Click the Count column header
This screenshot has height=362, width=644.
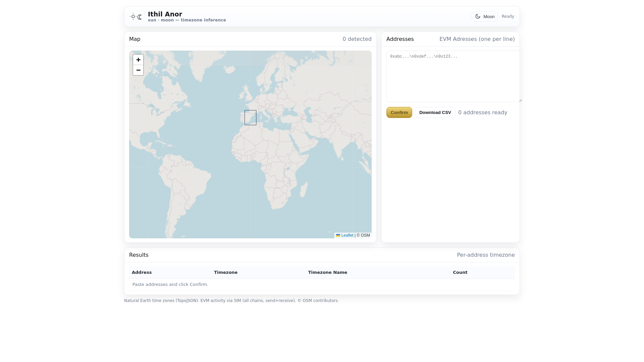point(460,273)
